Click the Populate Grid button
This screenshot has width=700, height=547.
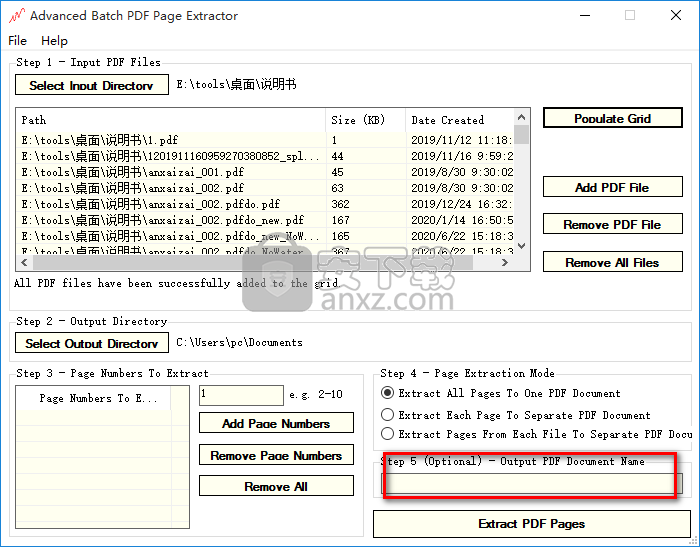point(612,118)
